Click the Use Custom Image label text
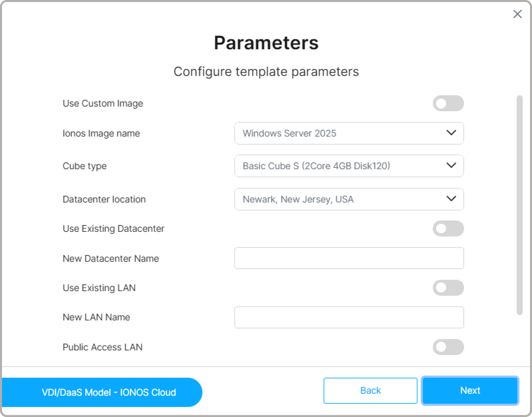 tap(103, 103)
